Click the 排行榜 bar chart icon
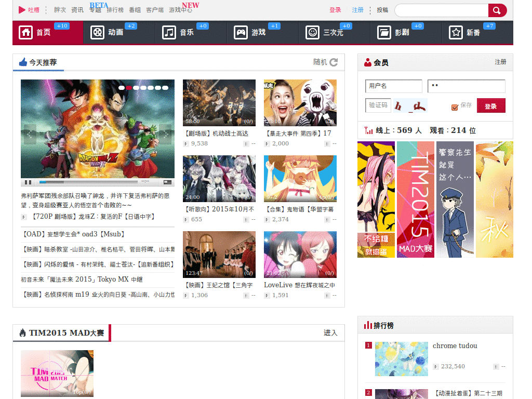Viewport: 532px width, 399px height. (x=368, y=325)
